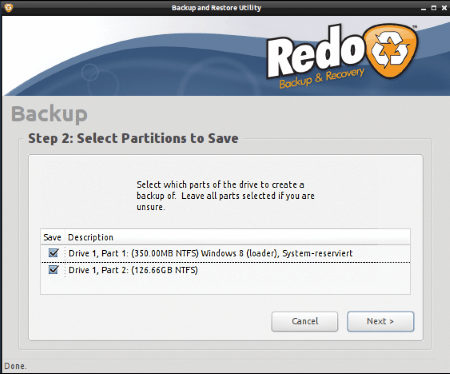Click the Backup & Recovery tagline
The image size is (450, 374).
(x=322, y=78)
